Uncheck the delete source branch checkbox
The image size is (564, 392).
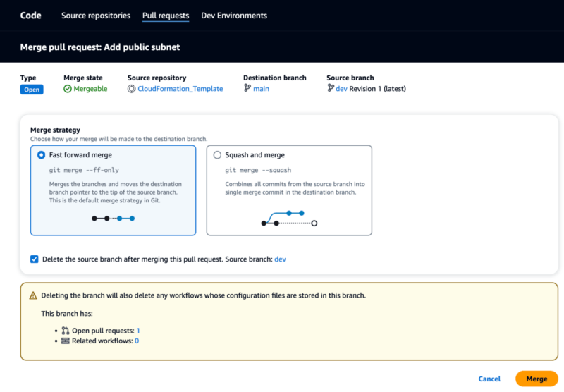[x=34, y=259]
